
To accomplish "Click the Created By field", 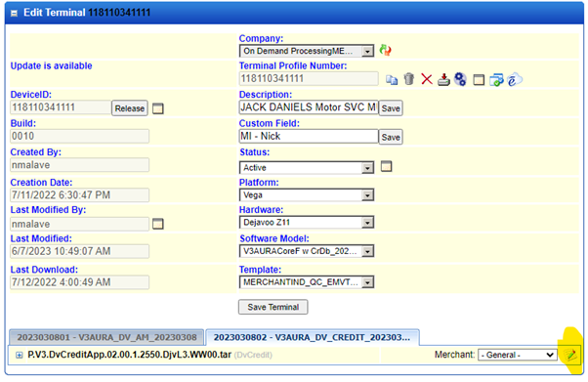I will click(79, 165).
